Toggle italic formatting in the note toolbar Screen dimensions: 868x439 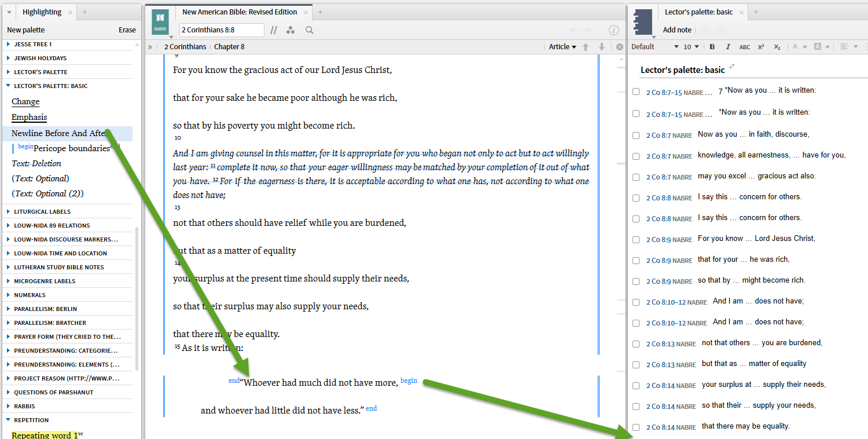728,46
